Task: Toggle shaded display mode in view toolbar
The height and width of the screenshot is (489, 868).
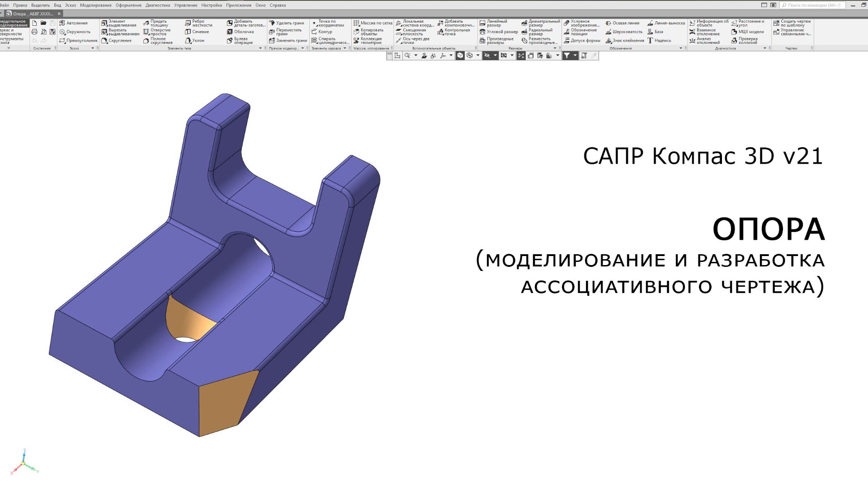Action: tap(460, 56)
